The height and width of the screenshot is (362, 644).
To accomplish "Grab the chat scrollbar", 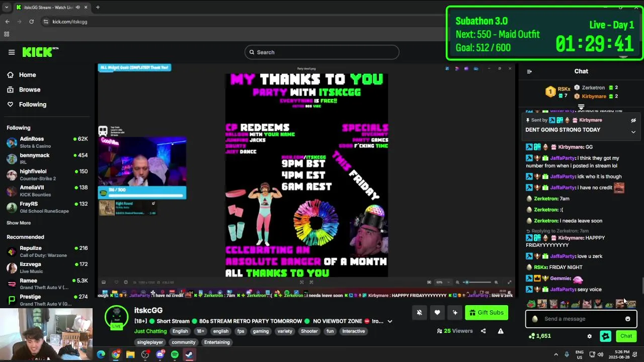I will 642,286.
